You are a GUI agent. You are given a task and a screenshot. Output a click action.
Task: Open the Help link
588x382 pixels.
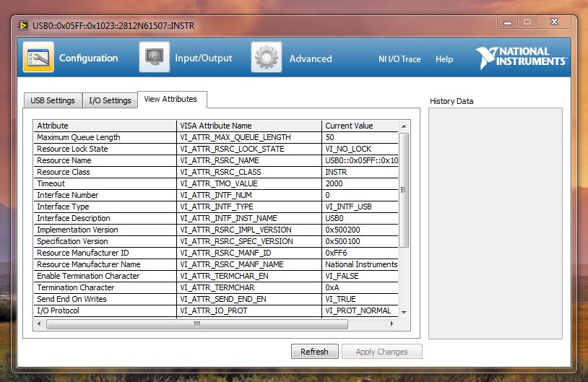[444, 59]
